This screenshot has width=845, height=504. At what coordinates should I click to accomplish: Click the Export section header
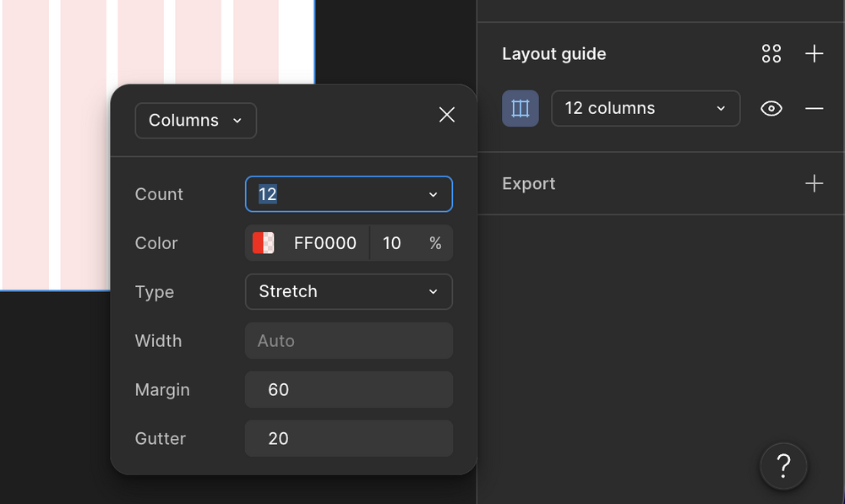[x=529, y=183]
